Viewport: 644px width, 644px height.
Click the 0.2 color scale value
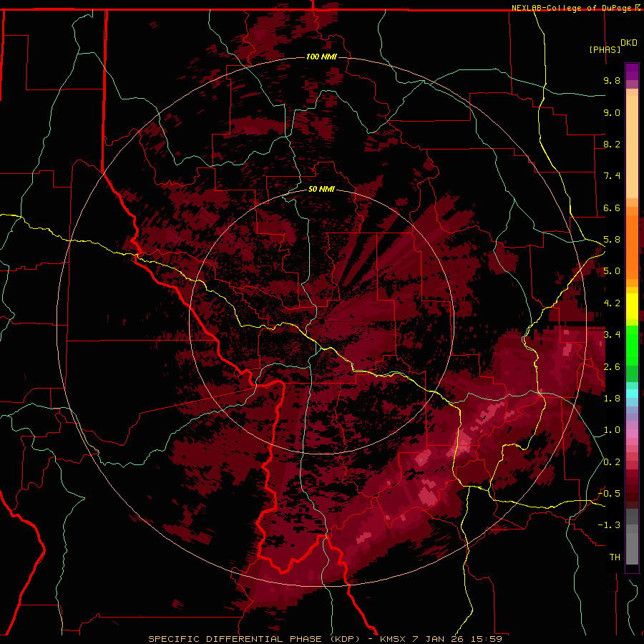[612, 462]
